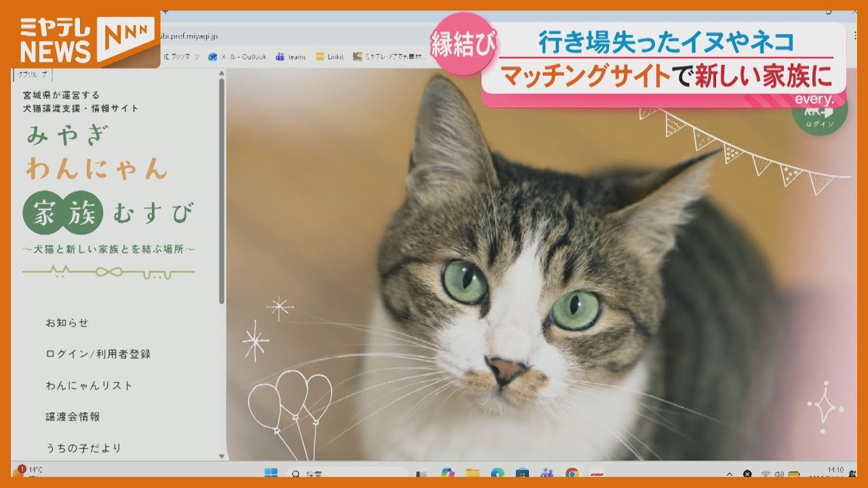
Task: Open the Copilot icon on taskbar
Action: [447, 472]
